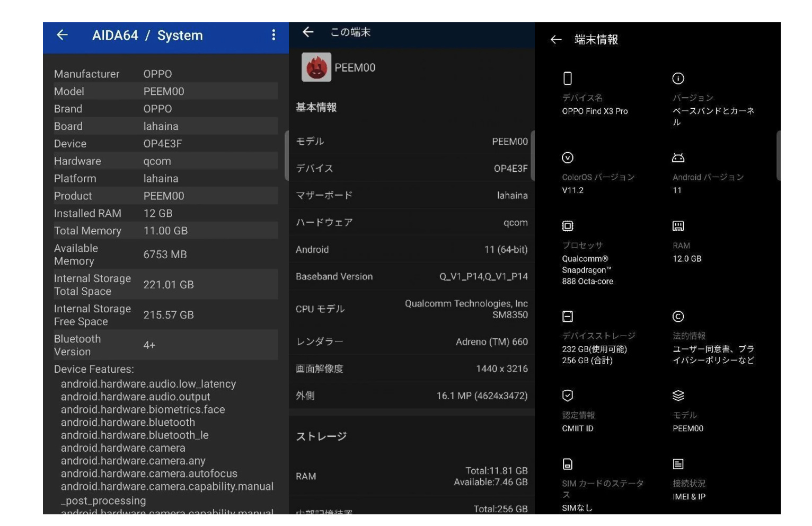The image size is (812, 526).
Task: Select android.hardware.bluetooth_le feature line
Action: pos(135,435)
